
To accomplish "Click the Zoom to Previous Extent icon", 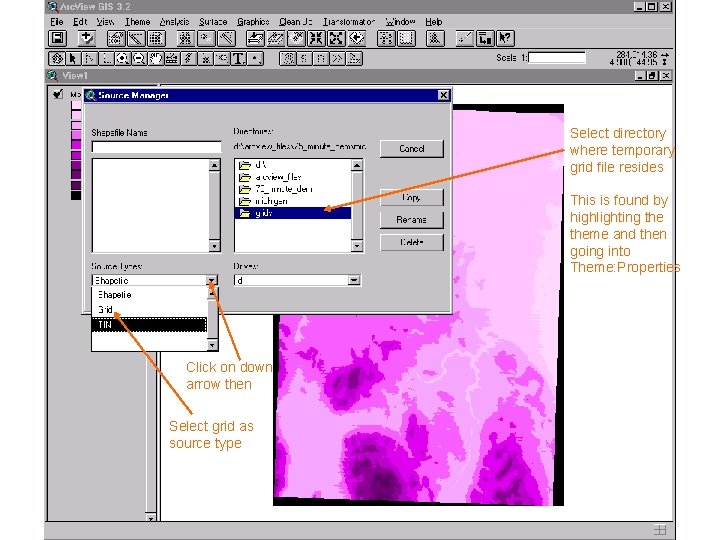I will (356, 38).
